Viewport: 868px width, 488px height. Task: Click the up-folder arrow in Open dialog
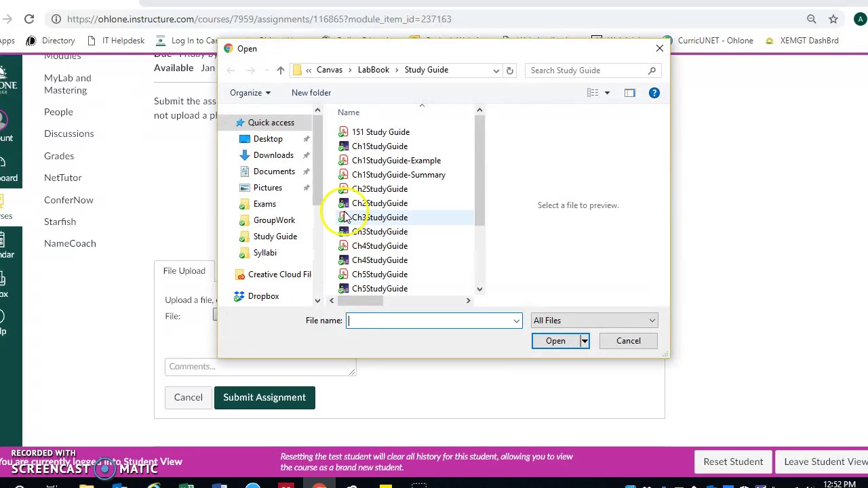(281, 70)
